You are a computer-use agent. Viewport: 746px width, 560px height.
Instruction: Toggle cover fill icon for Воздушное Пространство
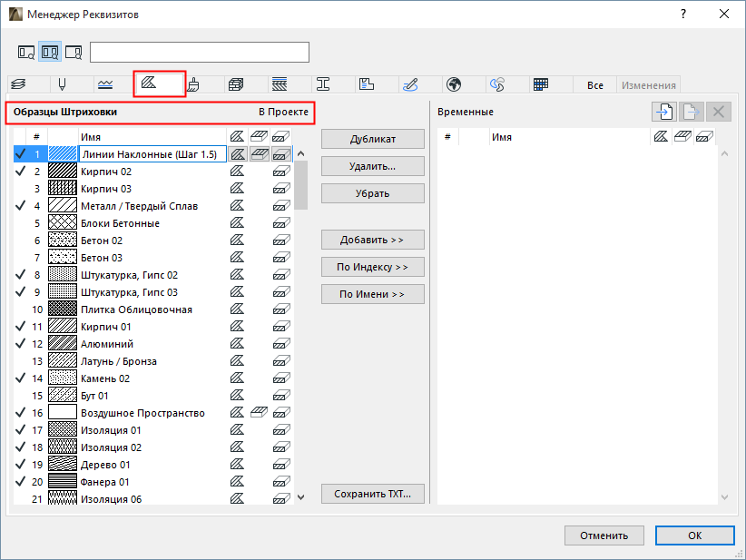pyautogui.click(x=260, y=412)
